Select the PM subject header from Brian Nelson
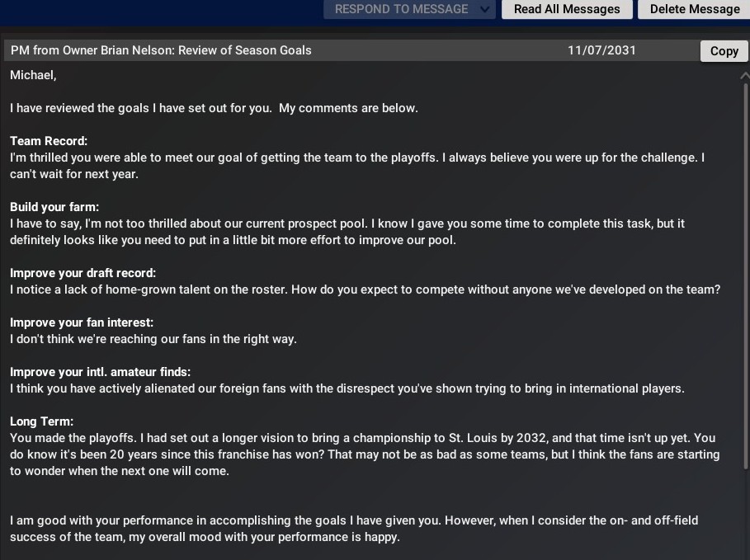The image size is (750, 560). (161, 50)
